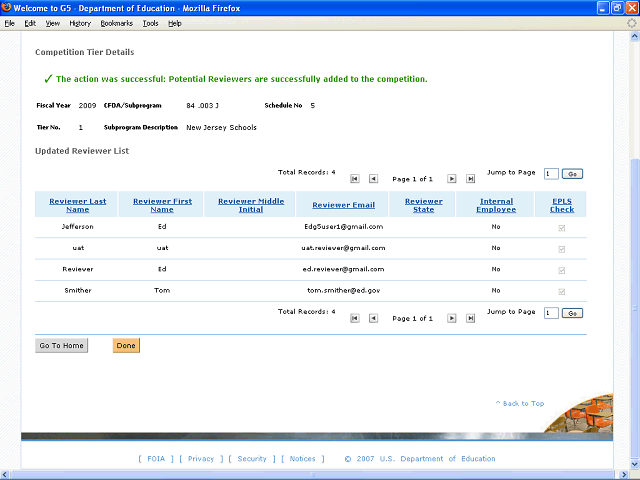
Task: Click the bottom previous-page arrow icon
Action: click(x=373, y=318)
